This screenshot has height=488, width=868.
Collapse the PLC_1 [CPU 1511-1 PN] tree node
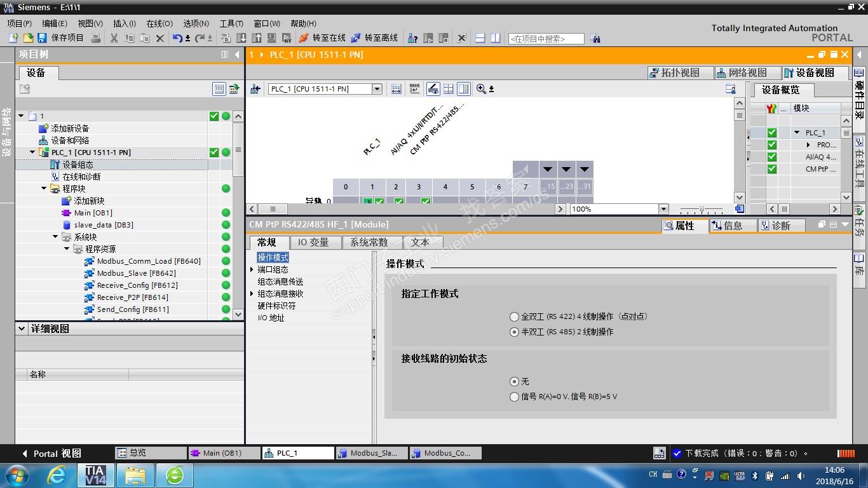tap(33, 152)
